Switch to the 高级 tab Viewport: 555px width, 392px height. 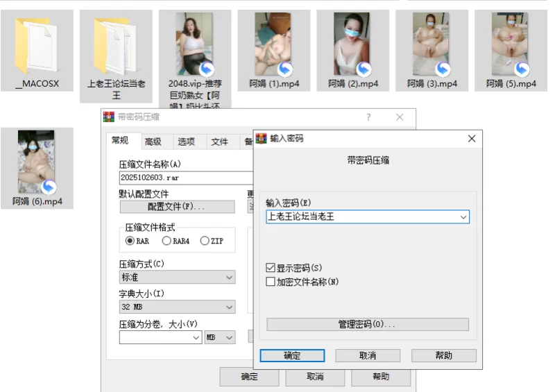[153, 142]
